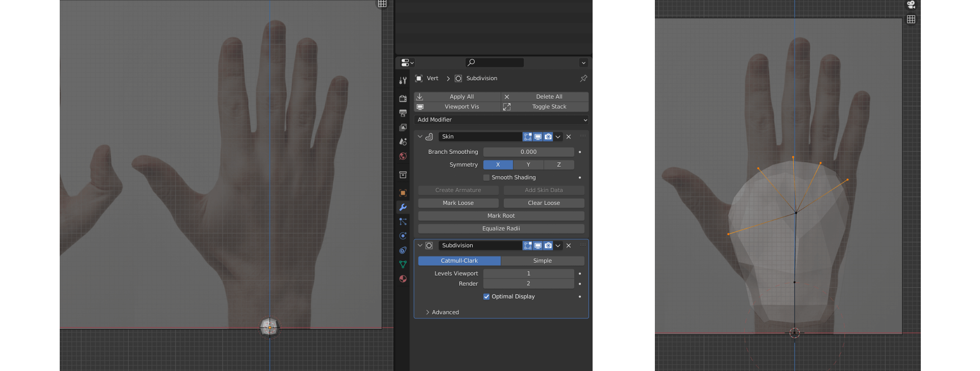Remove the Subdivision modifier
The width and height of the screenshot is (980, 371).
tap(569, 245)
